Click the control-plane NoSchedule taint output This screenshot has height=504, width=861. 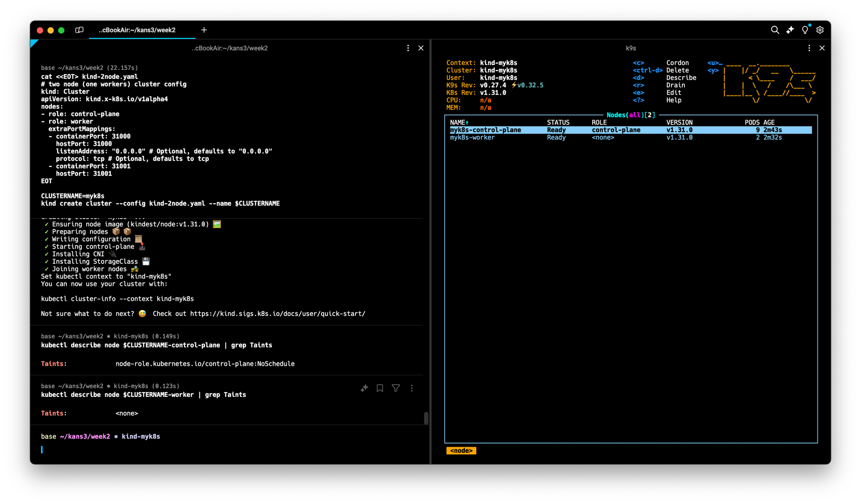tap(205, 364)
